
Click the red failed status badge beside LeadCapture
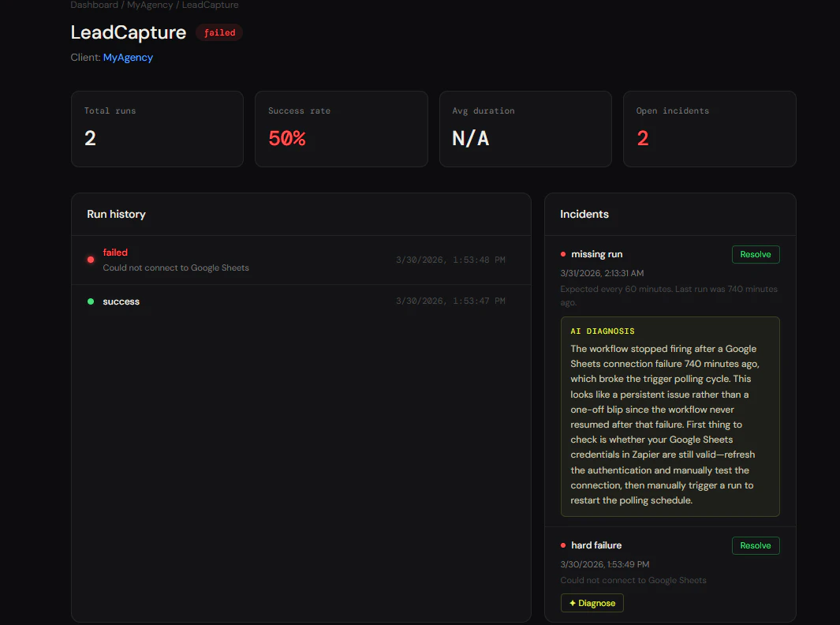[x=218, y=32]
